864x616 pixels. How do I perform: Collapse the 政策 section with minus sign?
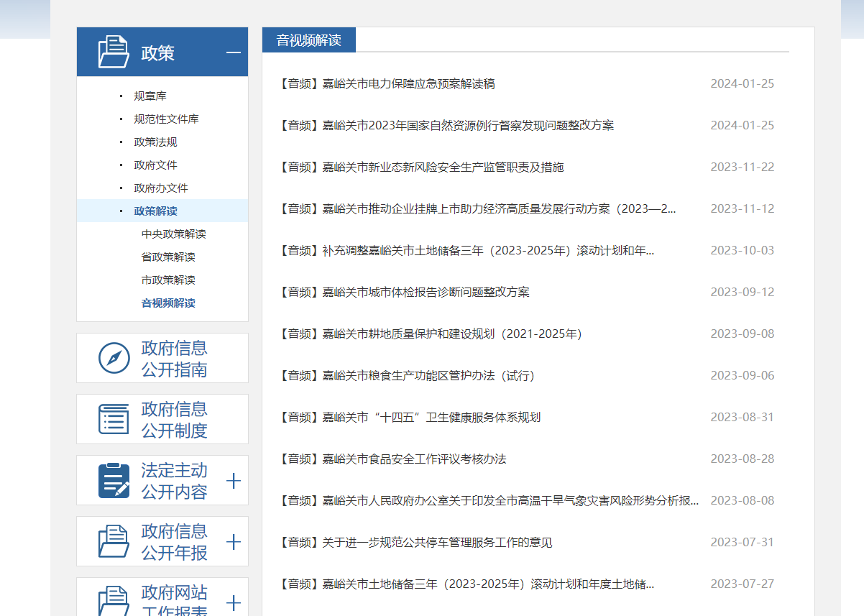click(x=233, y=52)
